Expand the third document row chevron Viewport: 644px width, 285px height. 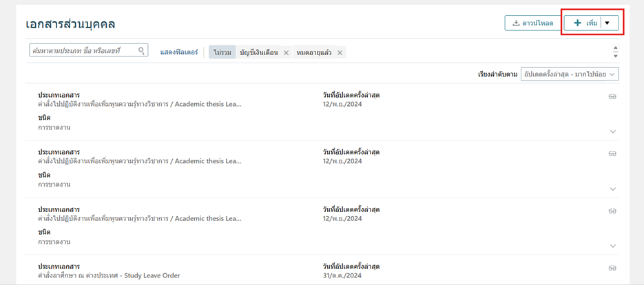(612, 246)
